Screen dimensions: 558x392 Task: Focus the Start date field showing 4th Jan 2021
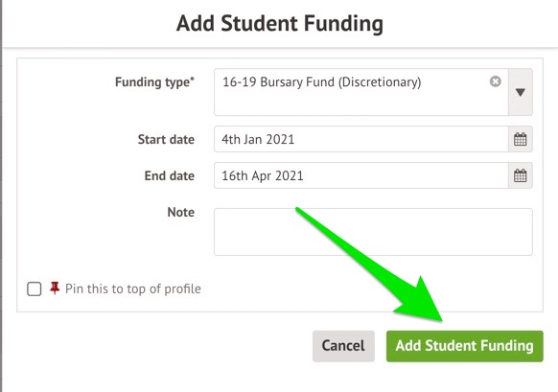point(361,139)
